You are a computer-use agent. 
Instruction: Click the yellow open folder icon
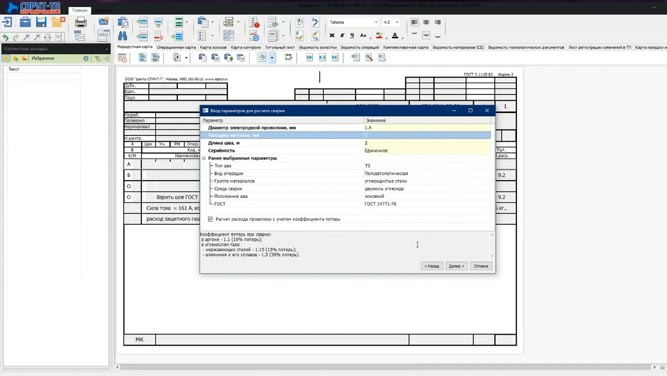point(58,22)
